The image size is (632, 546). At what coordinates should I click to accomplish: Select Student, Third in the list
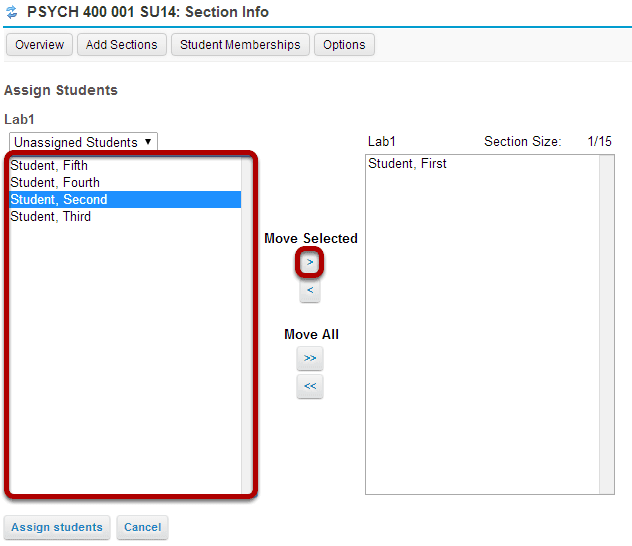click(125, 216)
